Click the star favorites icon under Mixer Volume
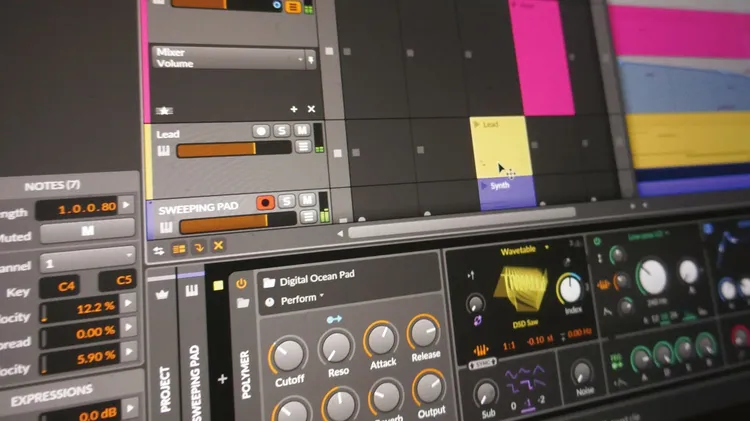The height and width of the screenshot is (421, 750). pos(164,111)
